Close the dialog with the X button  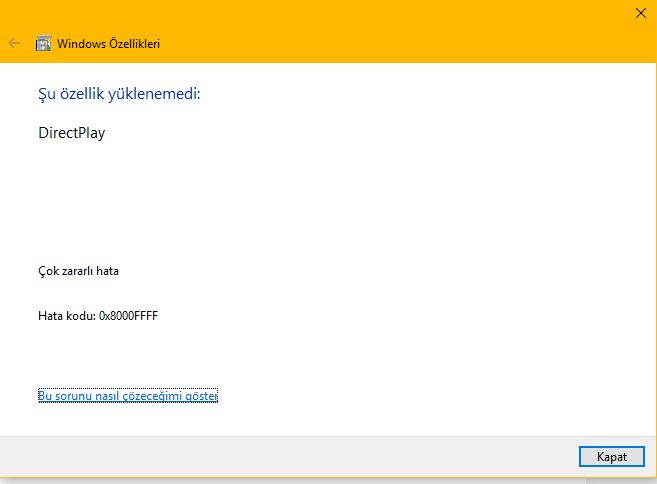coord(641,13)
